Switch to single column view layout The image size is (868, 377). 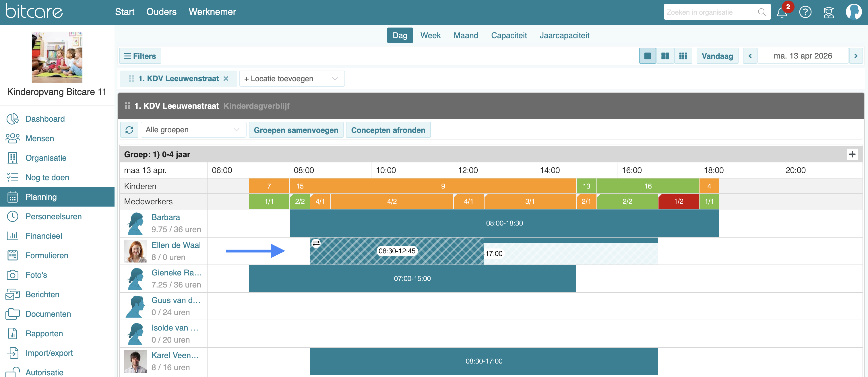[647, 56]
